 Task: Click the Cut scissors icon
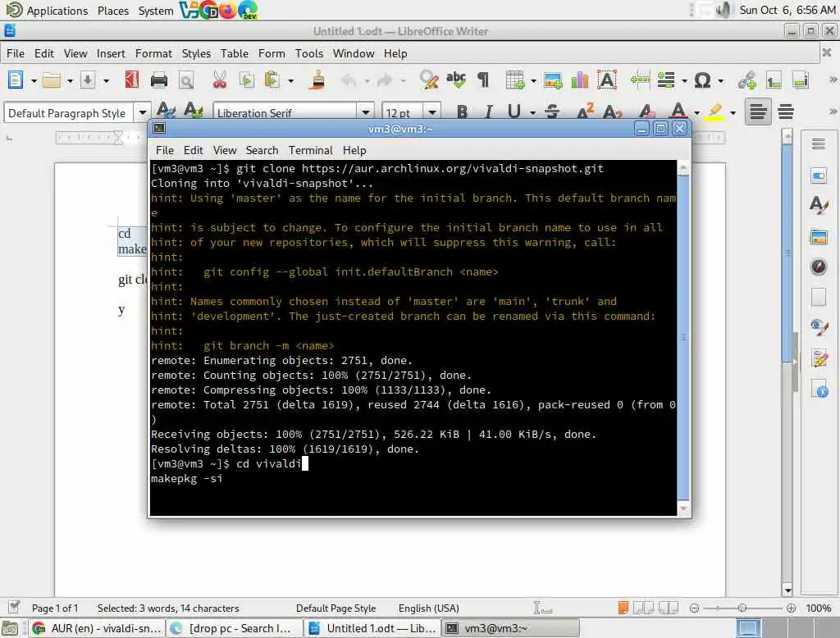(x=220, y=80)
